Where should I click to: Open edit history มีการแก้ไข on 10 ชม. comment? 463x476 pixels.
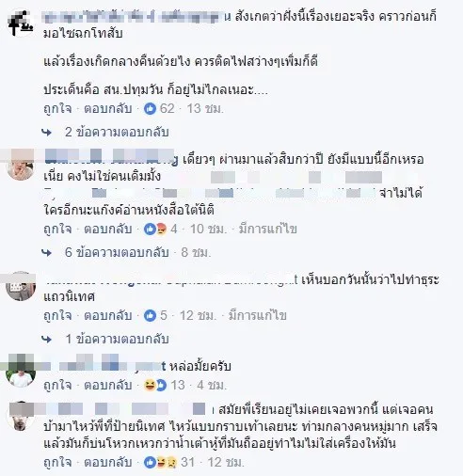point(268,230)
